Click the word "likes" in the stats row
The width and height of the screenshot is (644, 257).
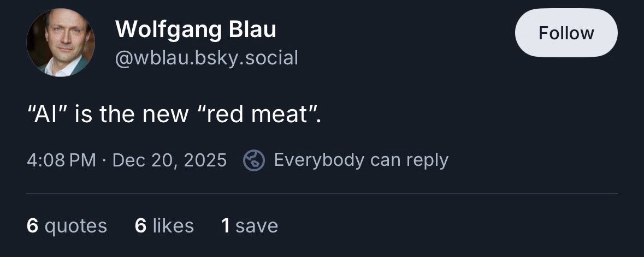(x=173, y=225)
